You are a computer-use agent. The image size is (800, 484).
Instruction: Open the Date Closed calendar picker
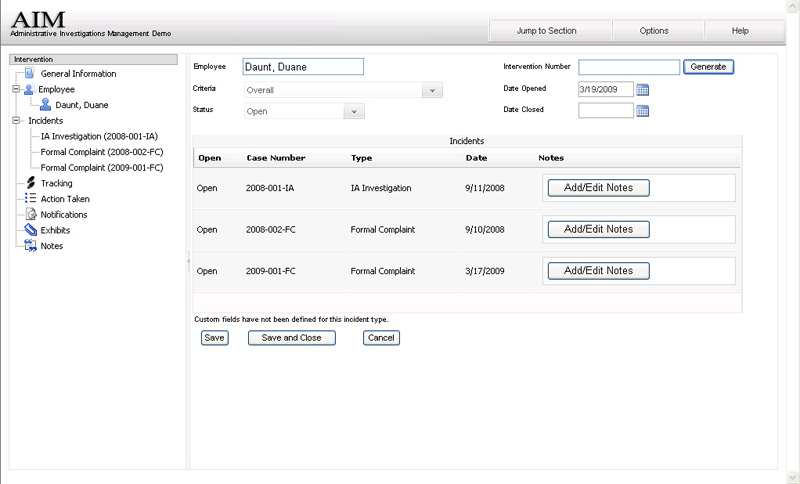click(643, 110)
